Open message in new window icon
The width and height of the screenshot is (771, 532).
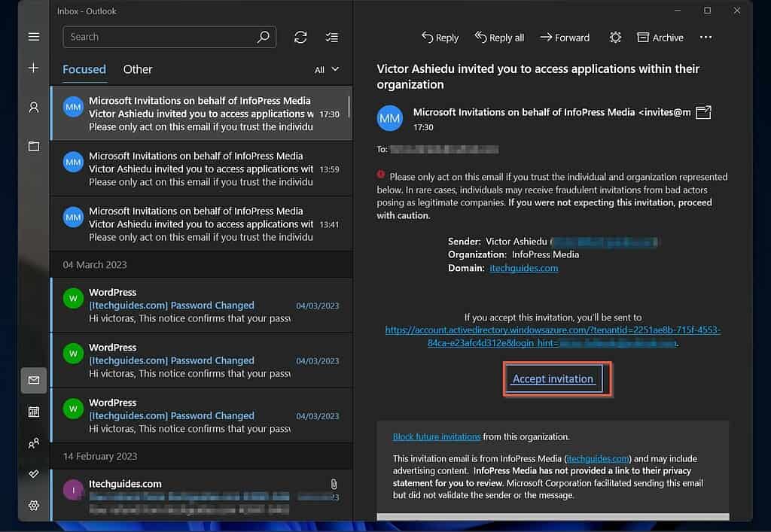(x=703, y=112)
